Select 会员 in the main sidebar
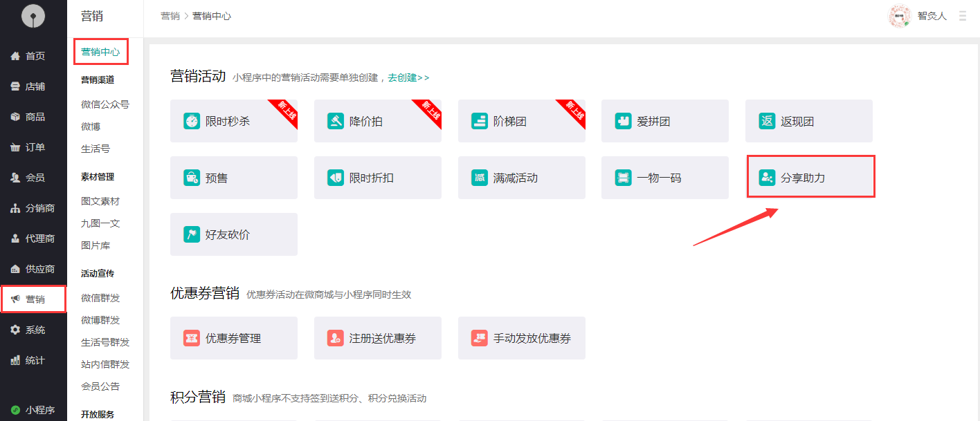 pos(35,178)
